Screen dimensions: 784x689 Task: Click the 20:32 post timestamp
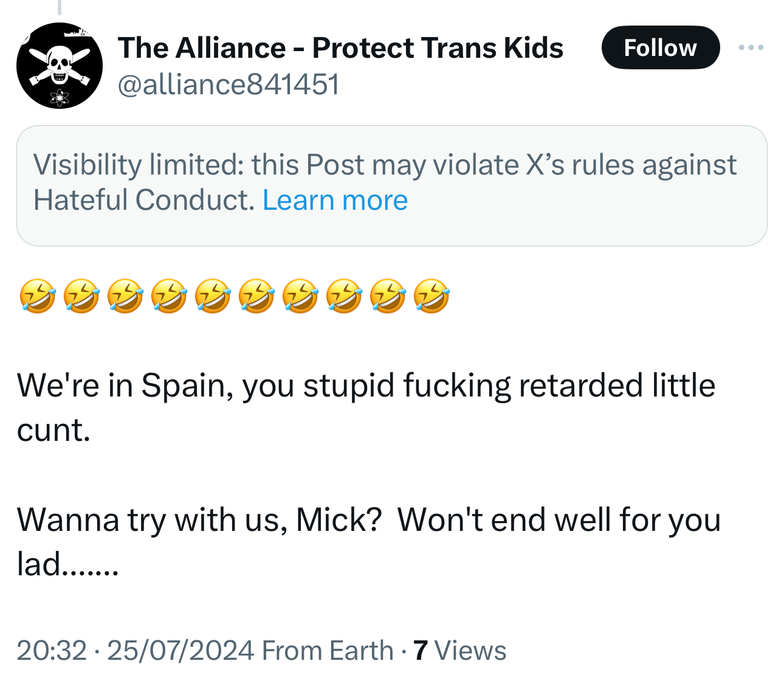coord(52,650)
